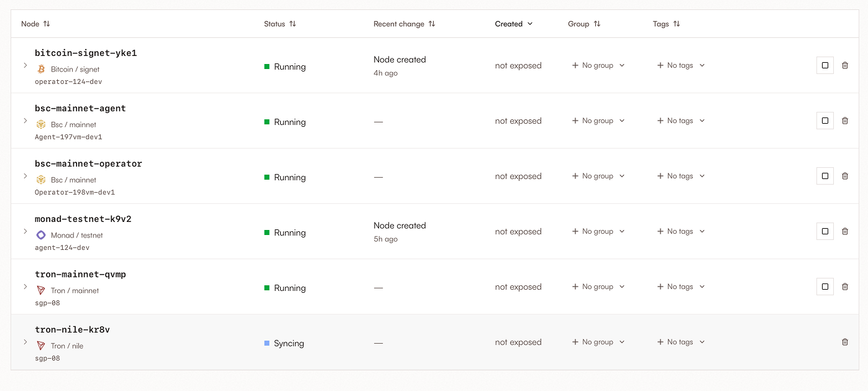Image resolution: width=868 pixels, height=391 pixels.
Task: Open the Created column dropdown
Action: click(x=514, y=24)
